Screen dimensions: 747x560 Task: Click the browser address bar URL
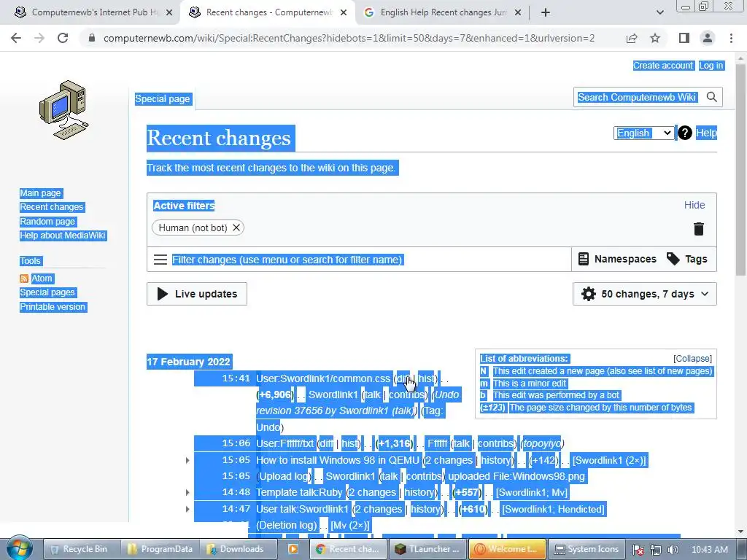click(x=349, y=38)
